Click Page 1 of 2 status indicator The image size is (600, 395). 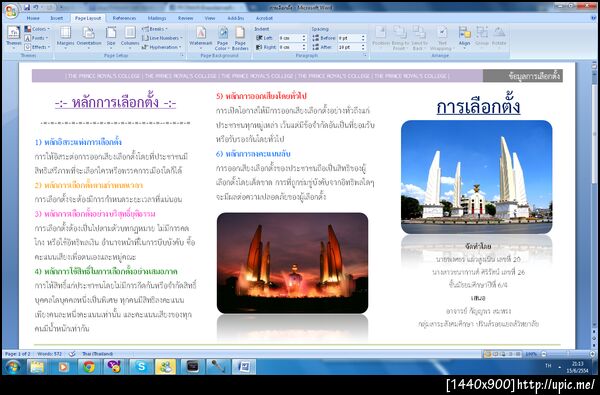(x=18, y=354)
